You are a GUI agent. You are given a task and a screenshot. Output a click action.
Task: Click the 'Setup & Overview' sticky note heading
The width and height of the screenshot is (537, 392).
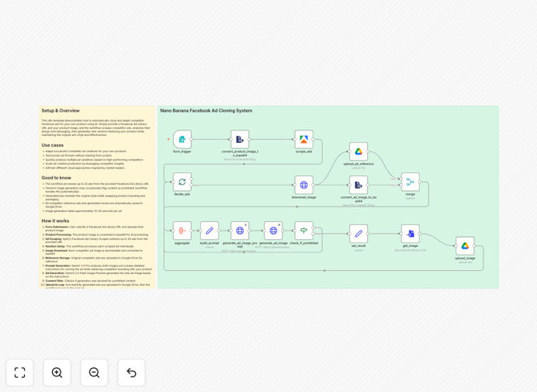pyautogui.click(x=61, y=111)
